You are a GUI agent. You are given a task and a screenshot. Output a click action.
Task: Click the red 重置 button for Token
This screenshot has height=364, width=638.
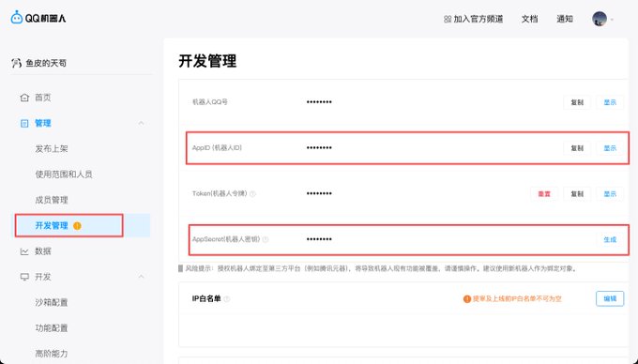(x=544, y=194)
